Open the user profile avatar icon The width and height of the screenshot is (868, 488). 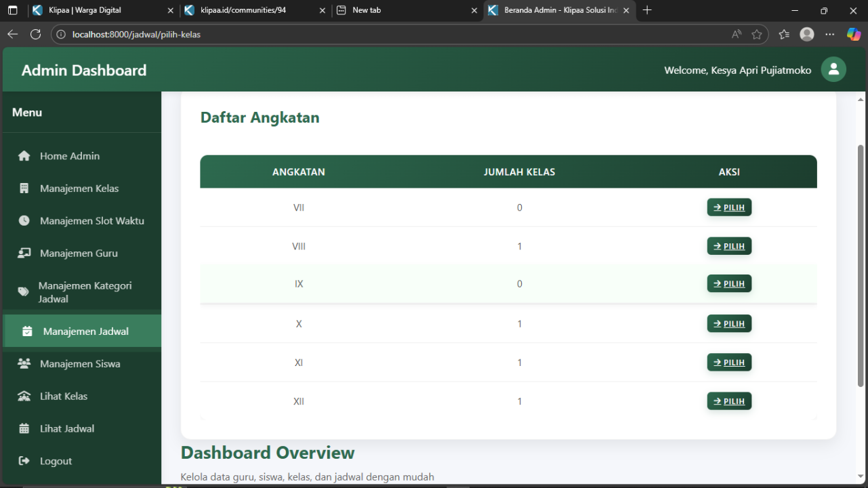click(x=833, y=70)
